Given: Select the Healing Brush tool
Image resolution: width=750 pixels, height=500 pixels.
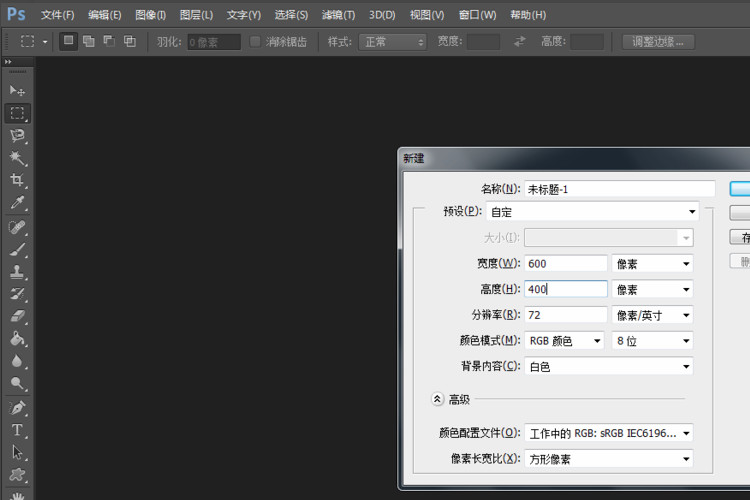Looking at the screenshot, I should pos(17,227).
